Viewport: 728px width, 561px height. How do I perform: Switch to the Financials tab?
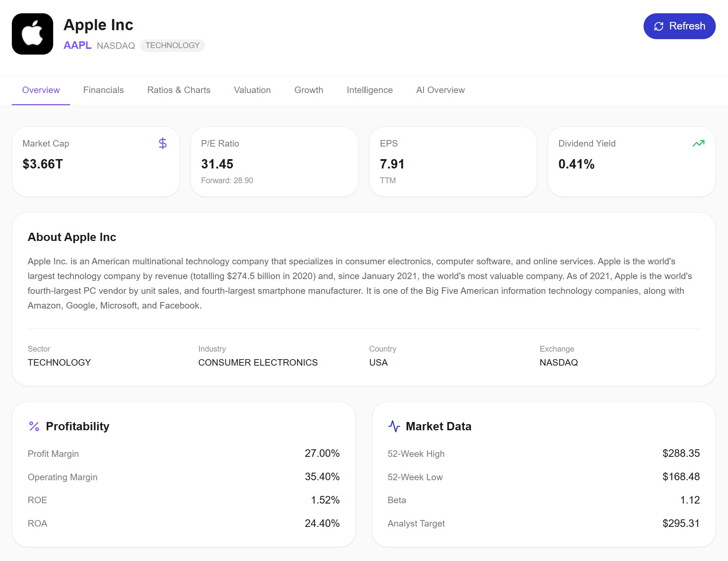coord(103,90)
